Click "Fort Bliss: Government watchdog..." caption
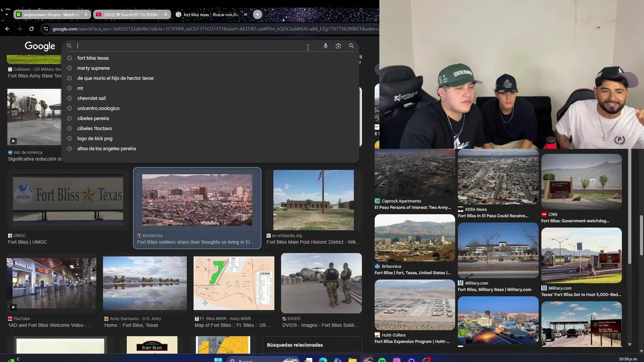 click(575, 221)
